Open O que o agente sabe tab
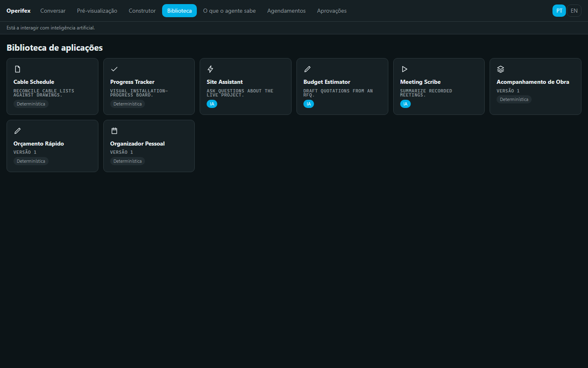The image size is (588, 368). coord(229,11)
